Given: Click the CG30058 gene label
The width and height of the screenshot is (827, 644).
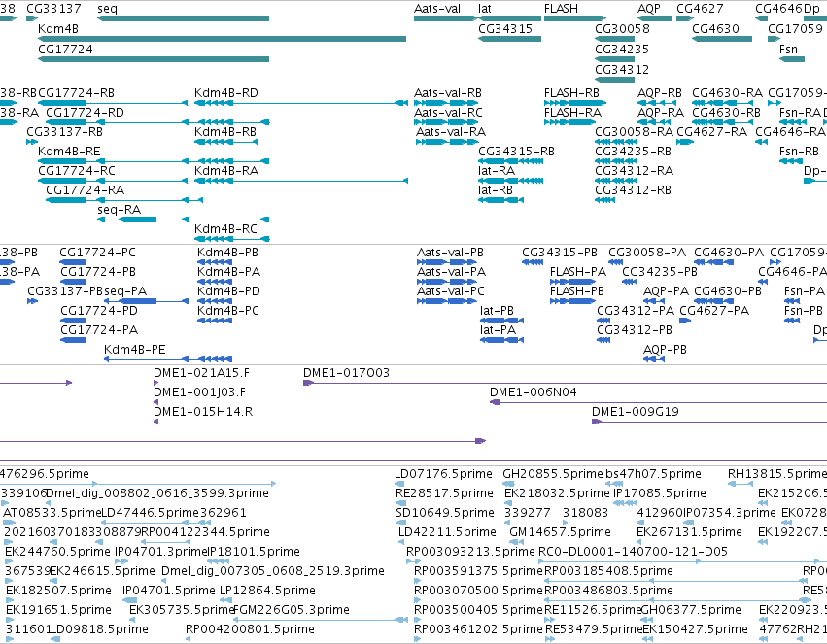Looking at the screenshot, I should tap(622, 28).
